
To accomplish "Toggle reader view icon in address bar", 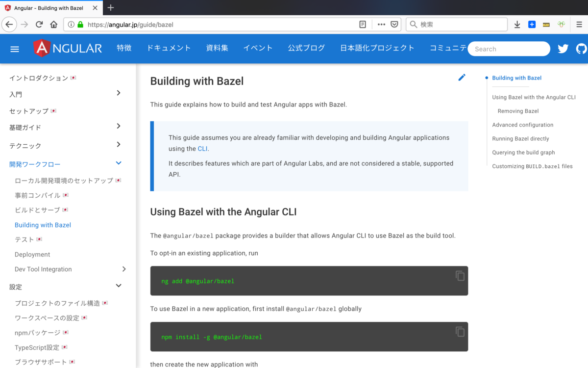I will pos(362,25).
